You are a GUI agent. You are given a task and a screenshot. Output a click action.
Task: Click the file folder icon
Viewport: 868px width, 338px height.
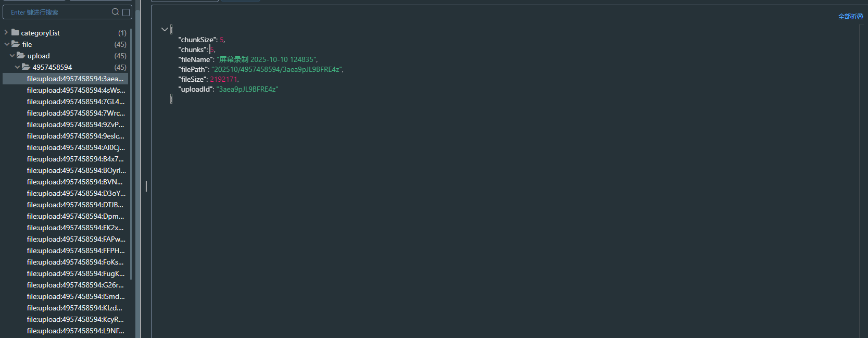coord(17,44)
